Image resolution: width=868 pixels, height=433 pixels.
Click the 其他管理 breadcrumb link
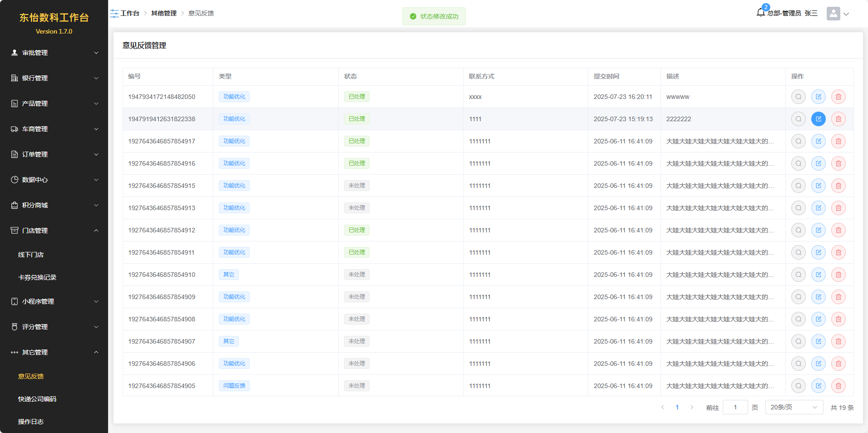(164, 13)
